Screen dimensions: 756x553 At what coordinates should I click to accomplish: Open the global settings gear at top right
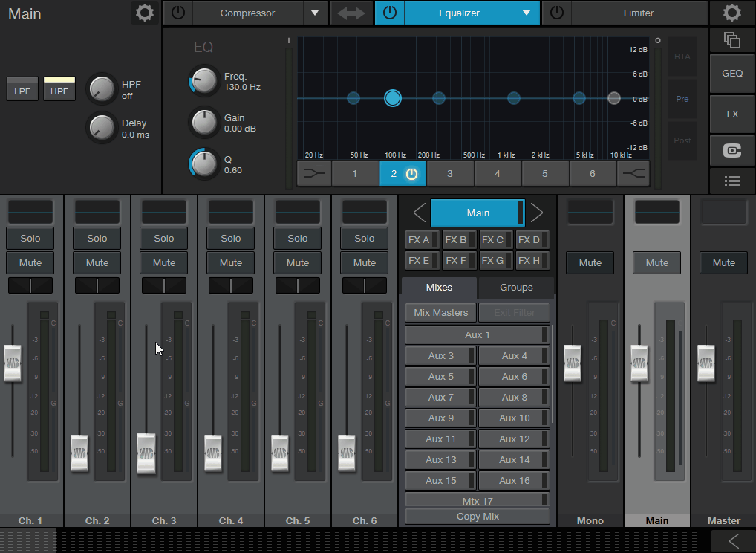tap(732, 13)
